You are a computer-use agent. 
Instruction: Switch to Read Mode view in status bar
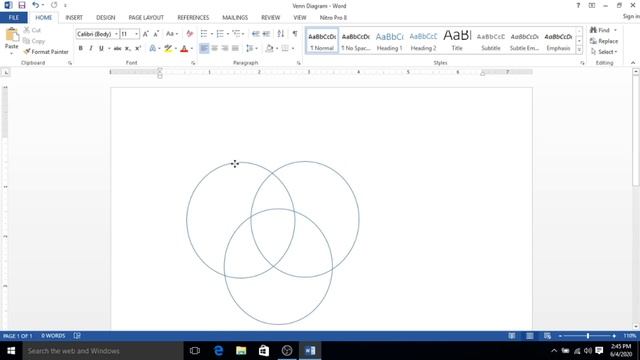512,336
